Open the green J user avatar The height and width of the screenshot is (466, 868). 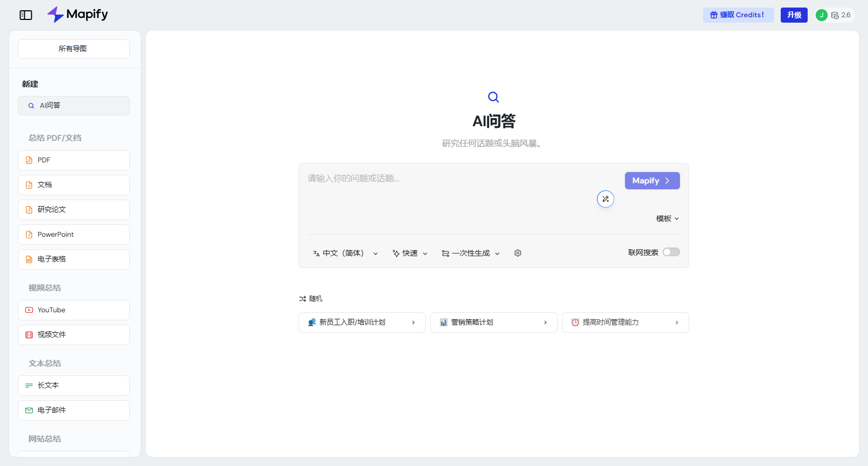[821, 15]
